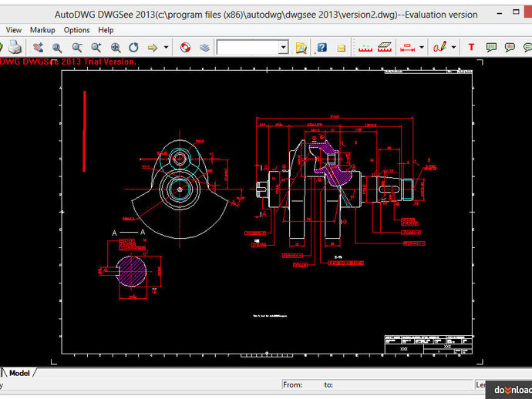Click the A—A section label
The width and height of the screenshot is (532, 399).
[129, 233]
